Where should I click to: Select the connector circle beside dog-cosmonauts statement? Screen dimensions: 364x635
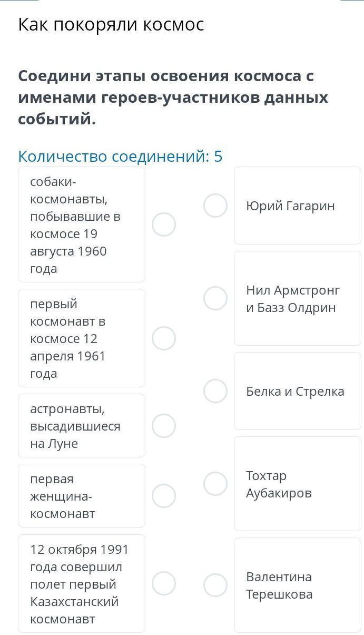(164, 224)
